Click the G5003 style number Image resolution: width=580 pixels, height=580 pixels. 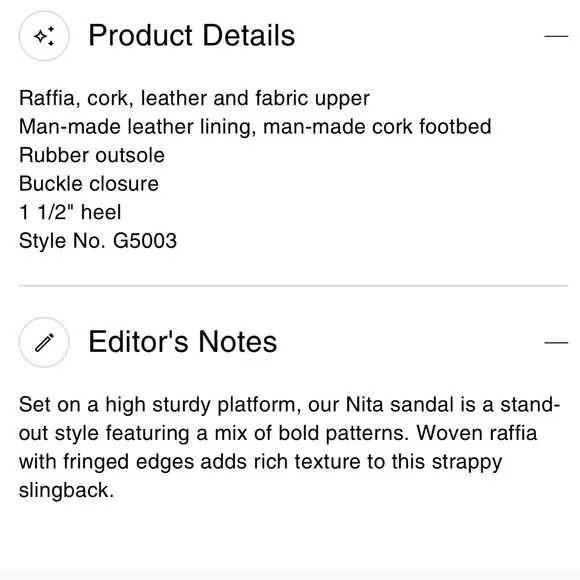click(145, 241)
